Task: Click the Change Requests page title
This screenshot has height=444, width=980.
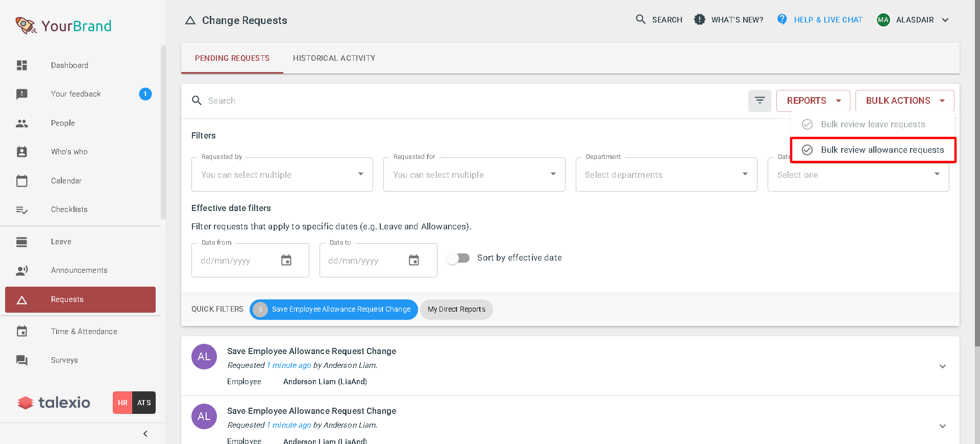Action: pyautogui.click(x=244, y=20)
